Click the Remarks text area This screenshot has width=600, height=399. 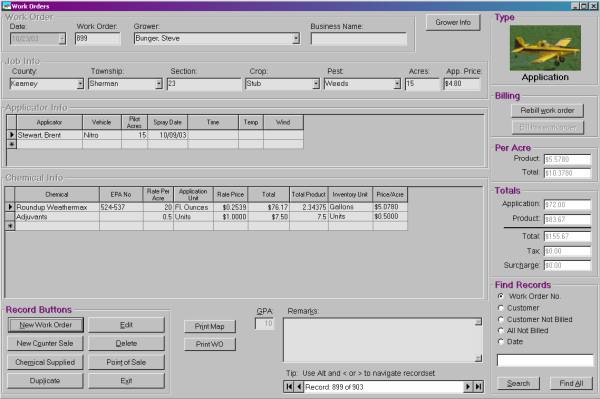[383, 340]
